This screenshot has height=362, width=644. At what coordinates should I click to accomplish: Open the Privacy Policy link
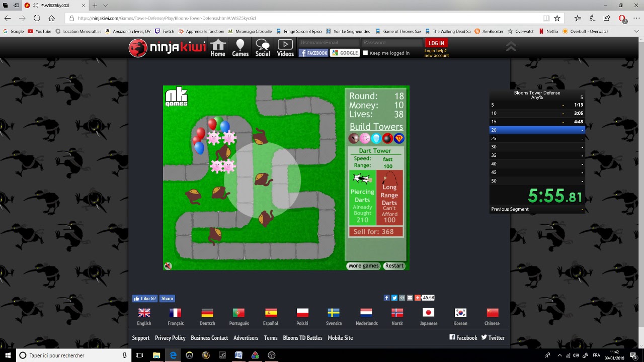170,338
